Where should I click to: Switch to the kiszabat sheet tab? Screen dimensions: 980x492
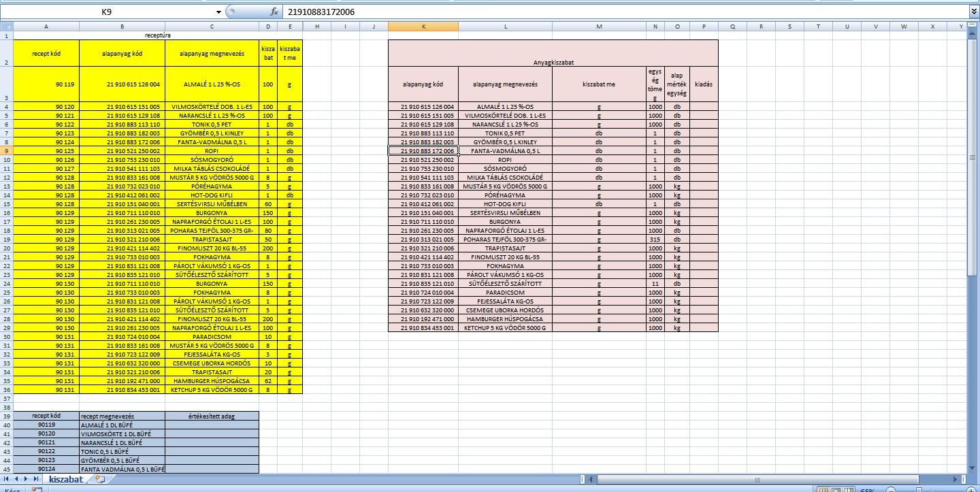coord(65,479)
